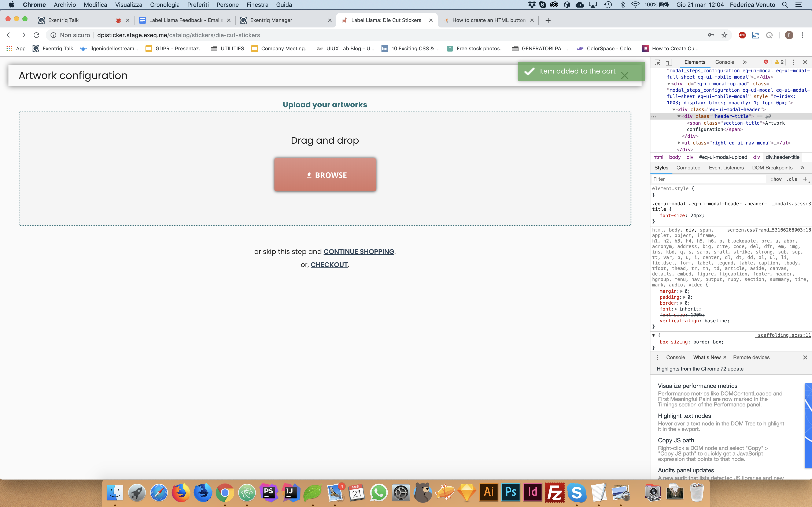
Task: Click the BROWSE upload button
Action: 325,175
